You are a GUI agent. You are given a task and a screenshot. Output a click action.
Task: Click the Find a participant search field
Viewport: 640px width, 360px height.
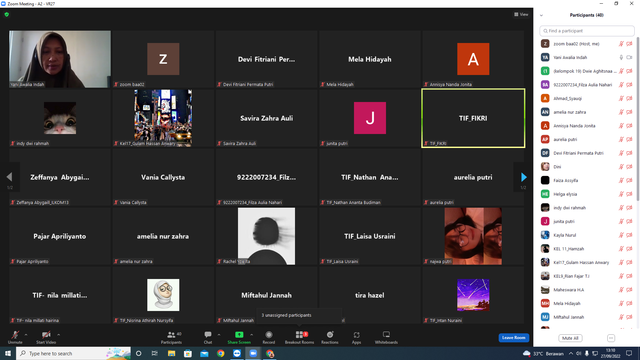(587, 31)
